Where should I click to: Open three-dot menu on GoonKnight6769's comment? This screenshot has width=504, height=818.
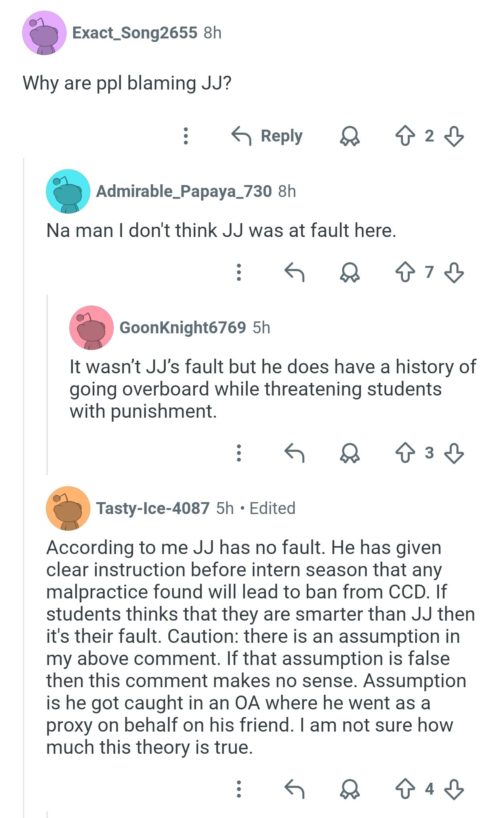(239, 453)
